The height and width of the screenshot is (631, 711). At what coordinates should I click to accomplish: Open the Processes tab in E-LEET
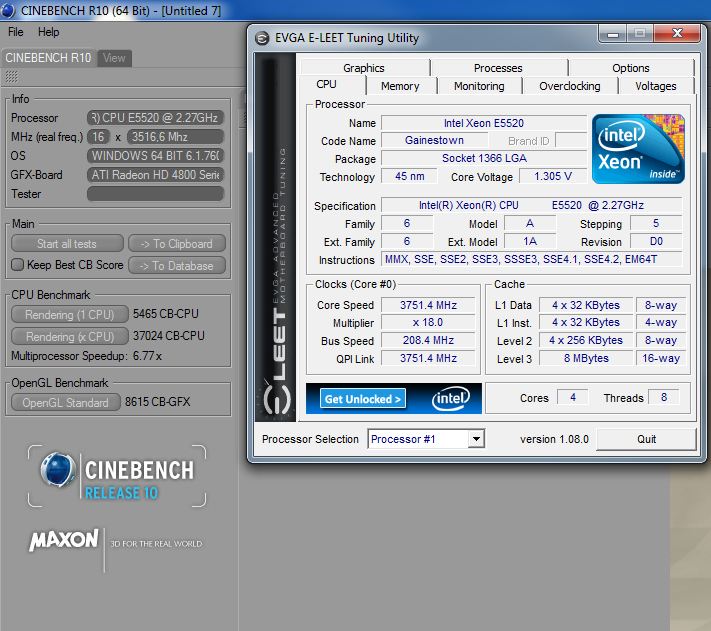point(498,68)
